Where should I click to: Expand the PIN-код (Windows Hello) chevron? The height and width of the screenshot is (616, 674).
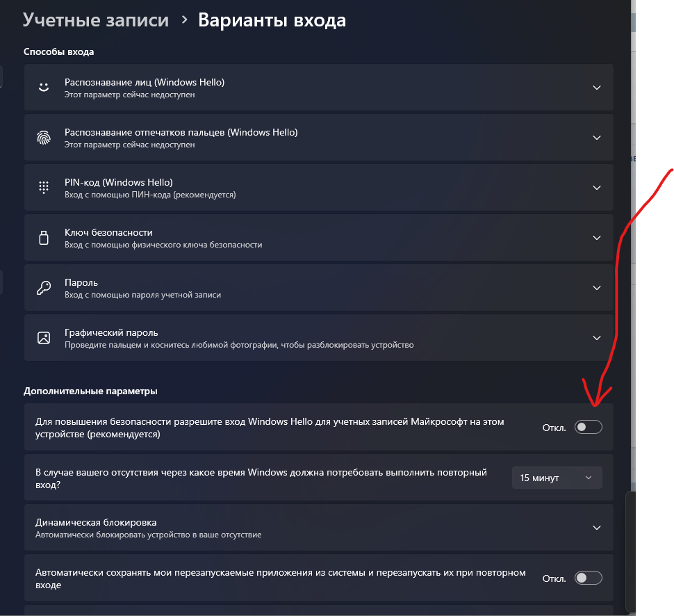[x=597, y=188]
